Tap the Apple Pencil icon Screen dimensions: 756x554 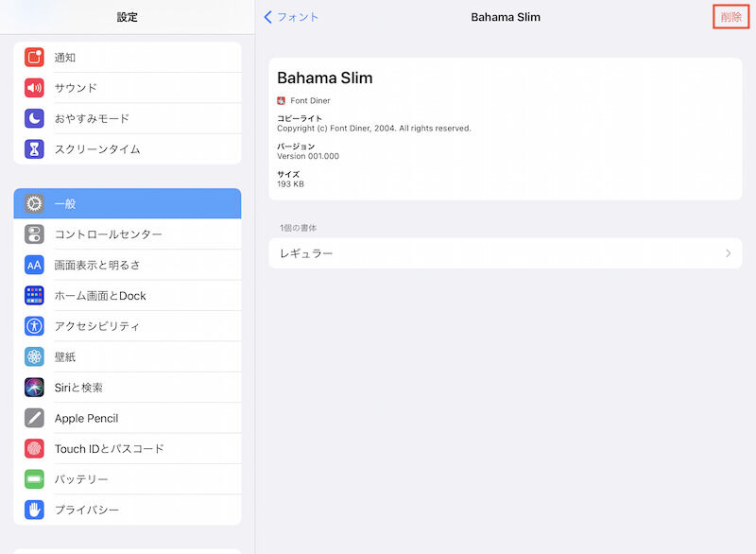point(34,418)
